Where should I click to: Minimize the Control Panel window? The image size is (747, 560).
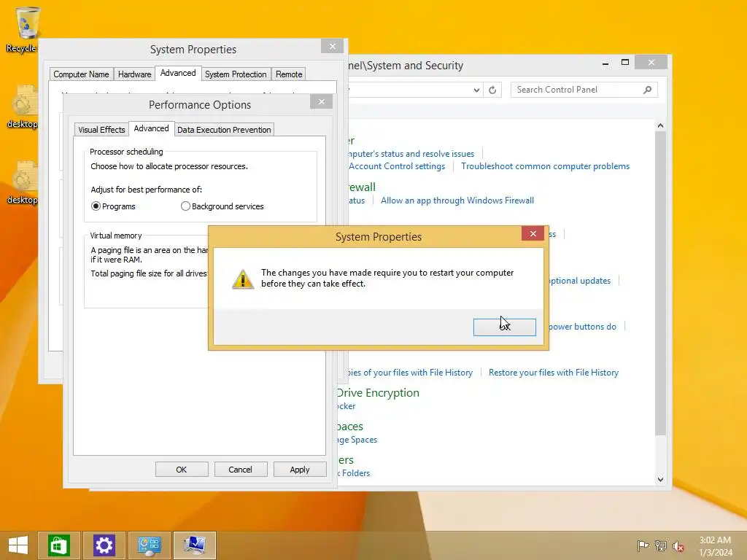pyautogui.click(x=605, y=63)
